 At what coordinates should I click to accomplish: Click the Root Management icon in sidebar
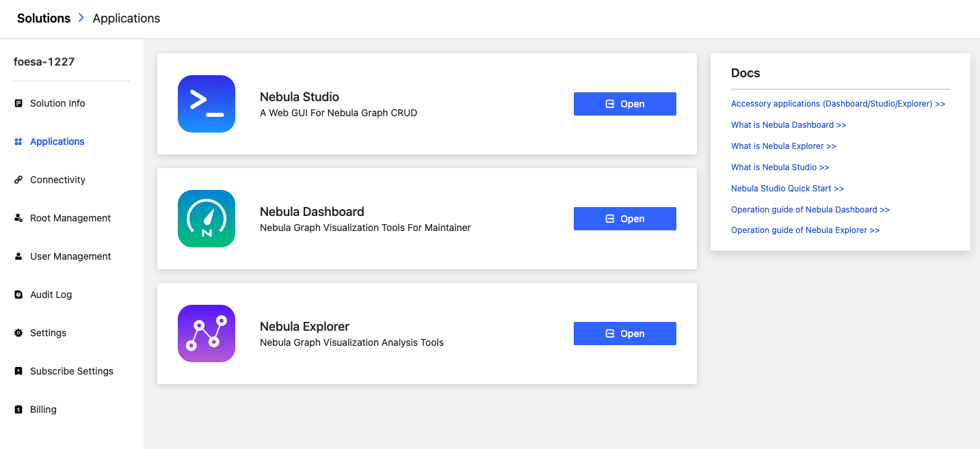[x=18, y=218]
